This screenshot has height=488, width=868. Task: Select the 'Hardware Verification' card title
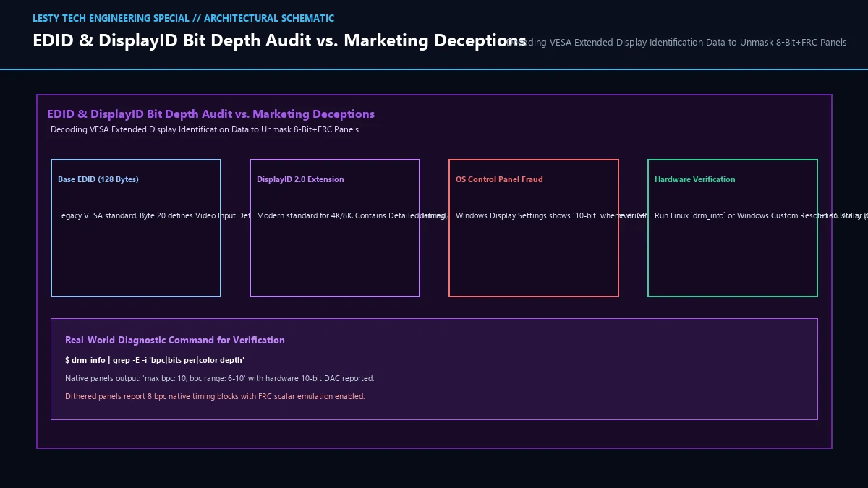tap(694, 179)
